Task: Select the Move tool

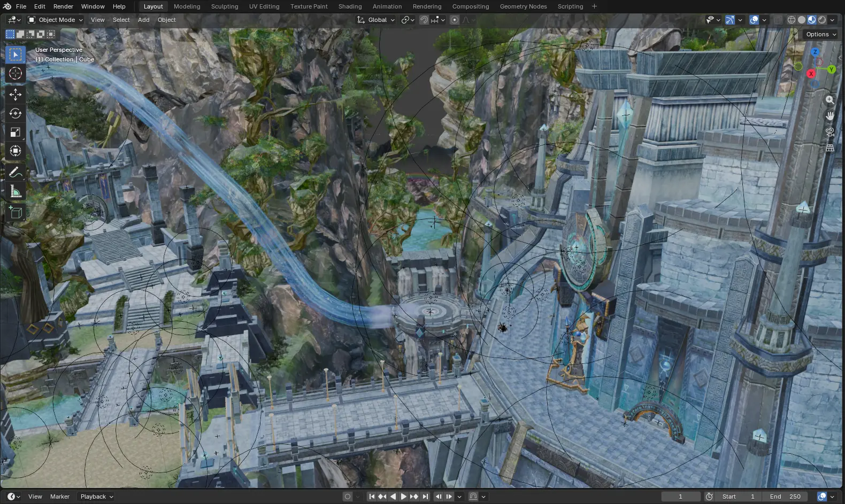Action: coord(16,95)
